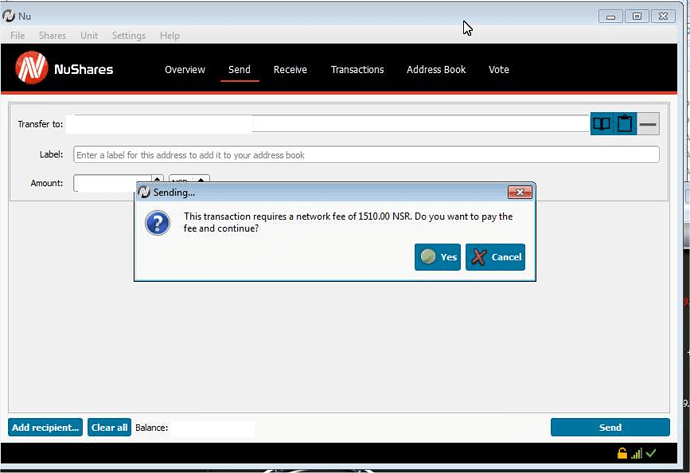Minimize the Nu window
The image size is (690, 473).
pos(610,16)
